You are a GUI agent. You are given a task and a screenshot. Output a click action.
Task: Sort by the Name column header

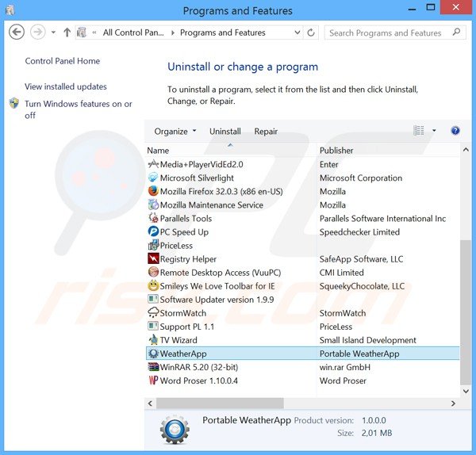(230, 151)
